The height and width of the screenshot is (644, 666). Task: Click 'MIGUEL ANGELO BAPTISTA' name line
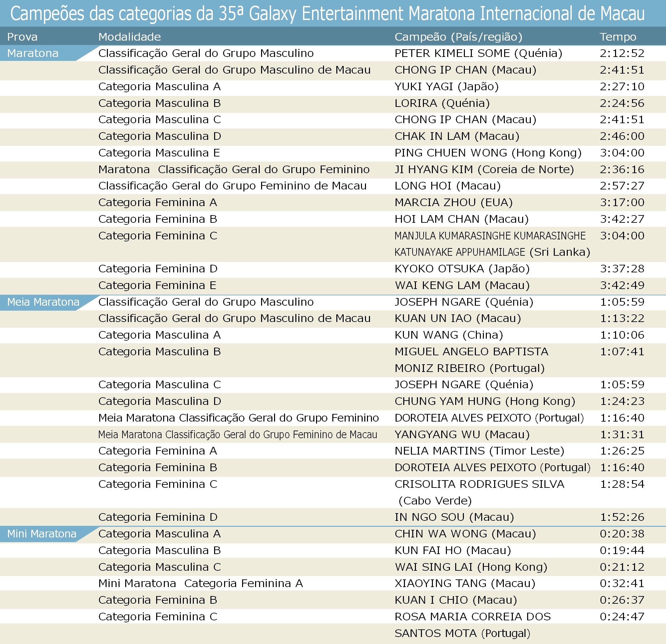pyautogui.click(x=471, y=352)
